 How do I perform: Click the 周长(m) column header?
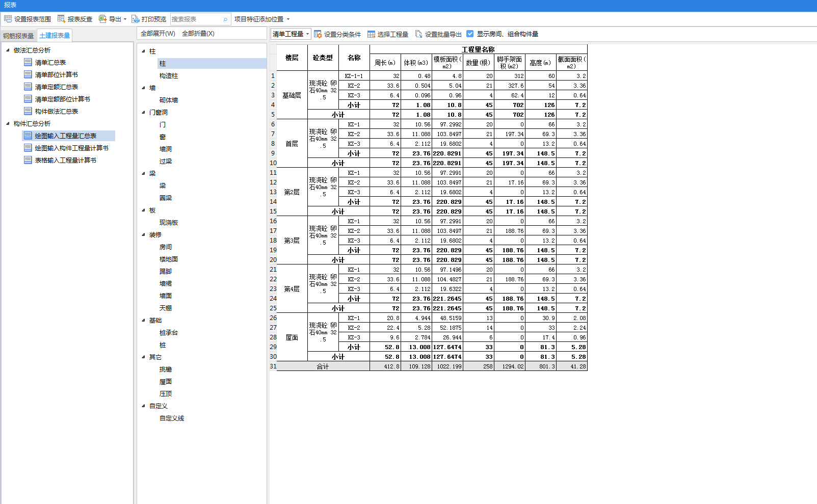(x=385, y=62)
